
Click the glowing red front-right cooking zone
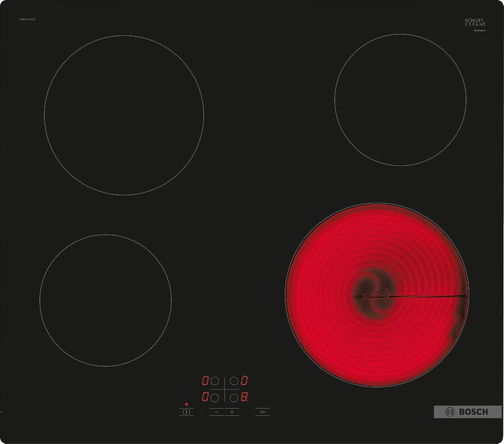(376, 295)
